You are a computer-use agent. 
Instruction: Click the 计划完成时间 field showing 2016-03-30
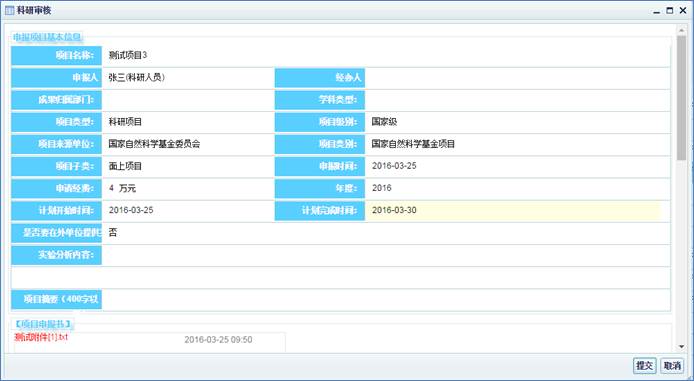click(513, 210)
